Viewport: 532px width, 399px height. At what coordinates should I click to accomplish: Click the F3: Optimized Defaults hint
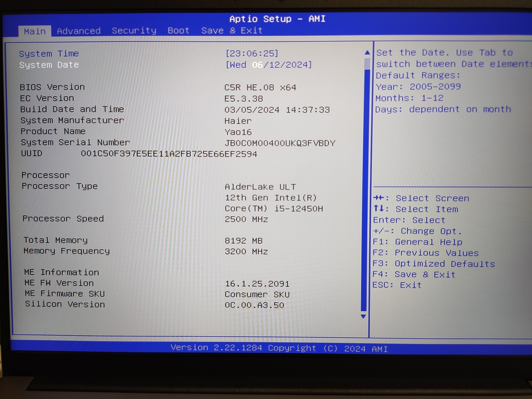(x=434, y=264)
